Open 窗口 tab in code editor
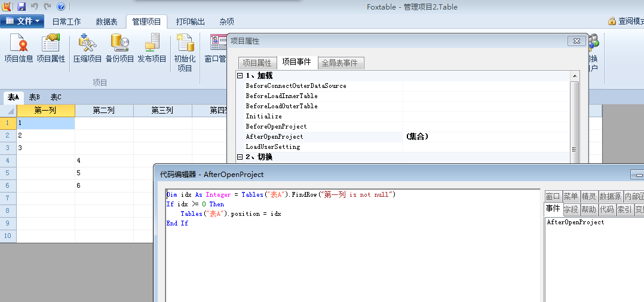 553,196
